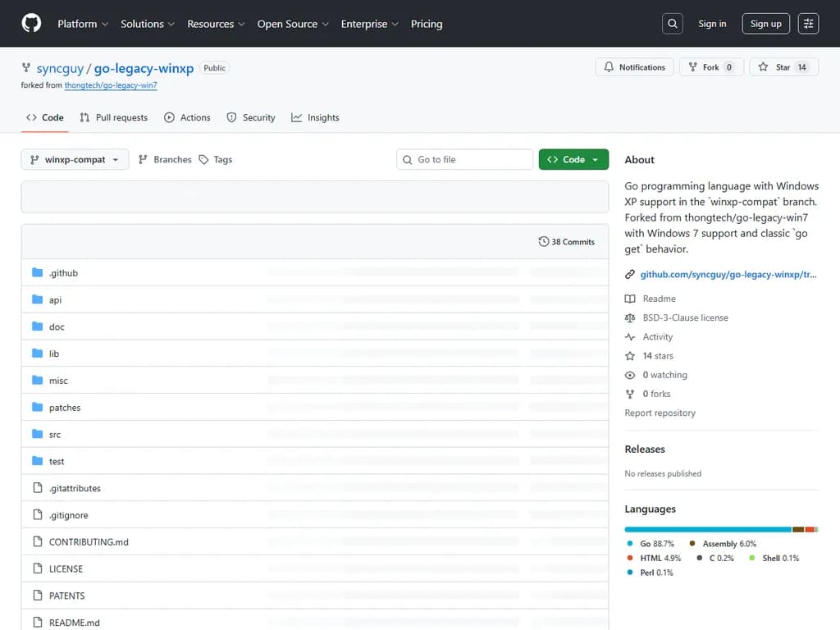840x630 pixels.
Task: Open the 38 Commits history
Action: [x=567, y=242]
